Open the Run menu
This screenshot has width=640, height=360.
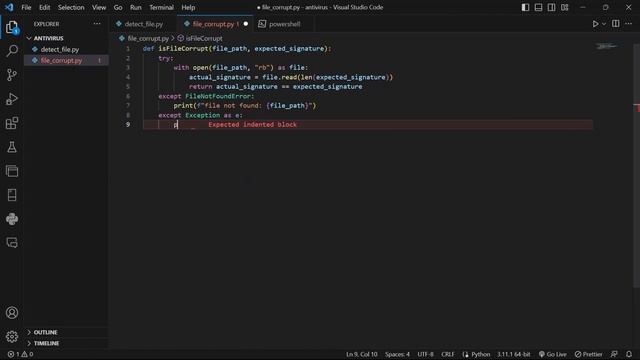tap(136, 7)
